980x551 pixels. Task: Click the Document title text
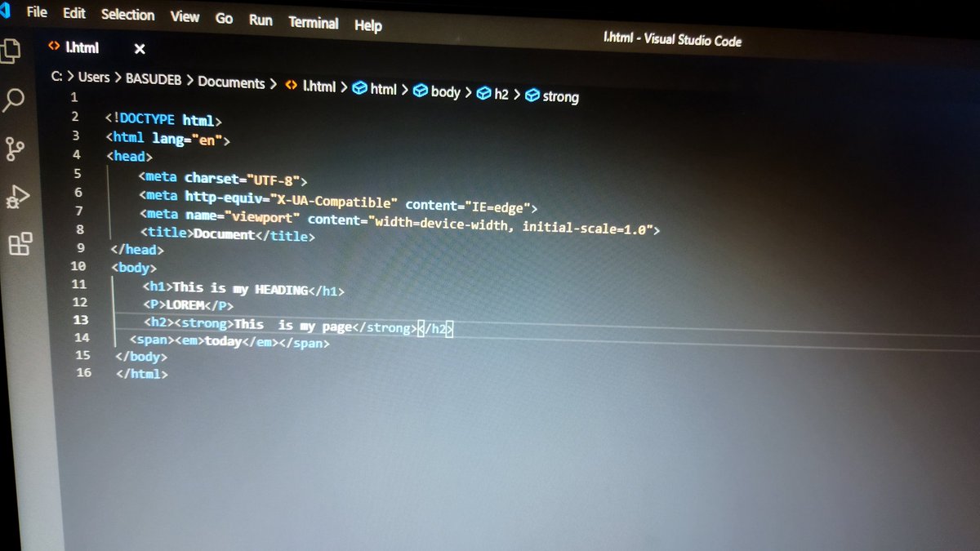pos(226,235)
